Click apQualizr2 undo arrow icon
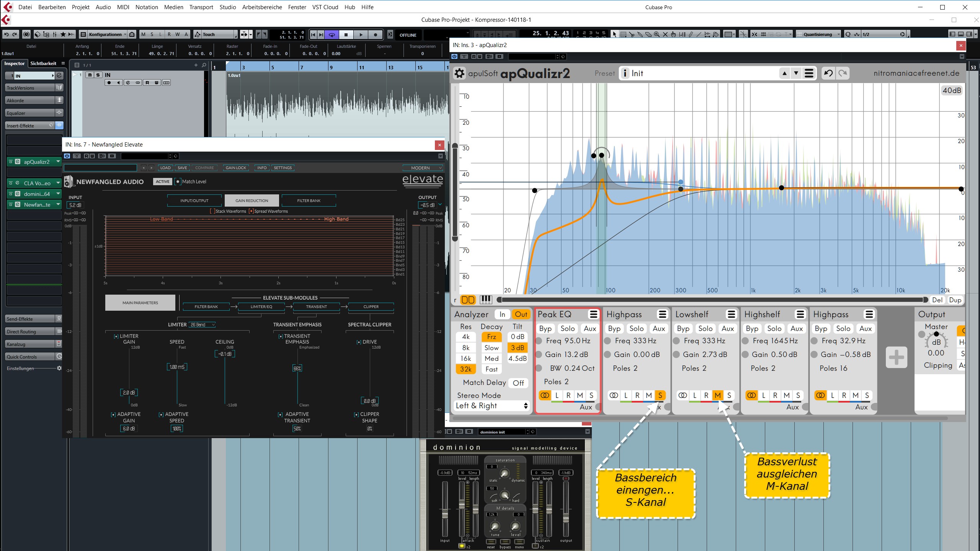 (828, 73)
